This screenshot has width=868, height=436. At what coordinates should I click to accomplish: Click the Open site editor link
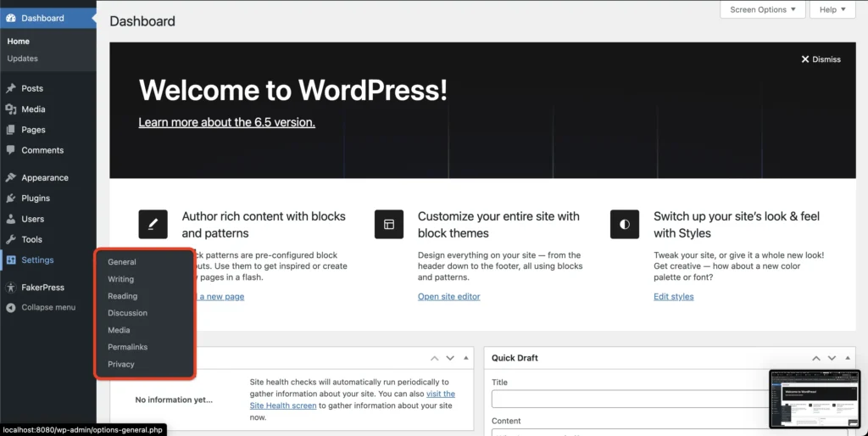tap(448, 297)
